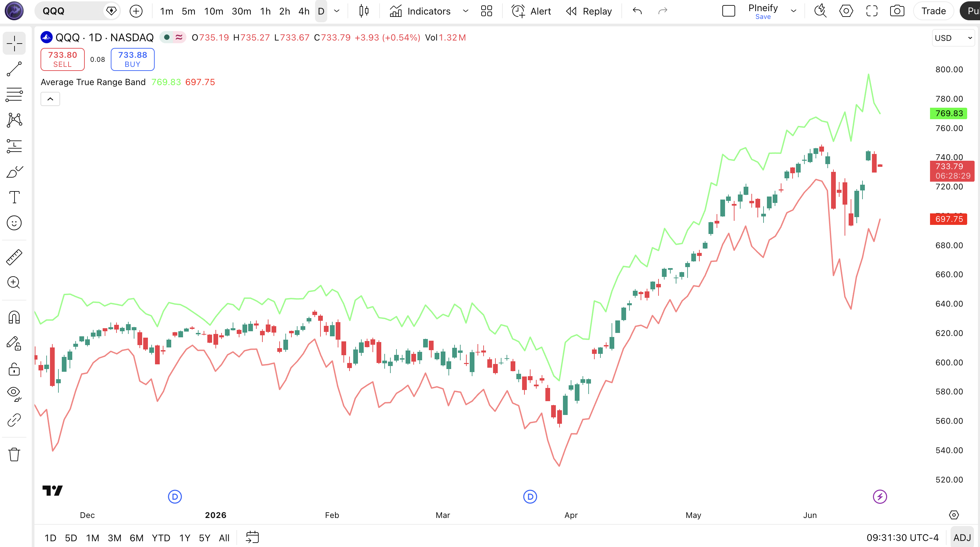
Task: Open the layout setup grid icon
Action: tap(486, 11)
